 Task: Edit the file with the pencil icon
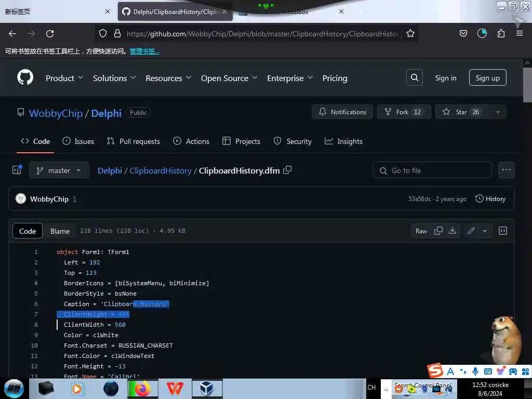[x=471, y=231]
